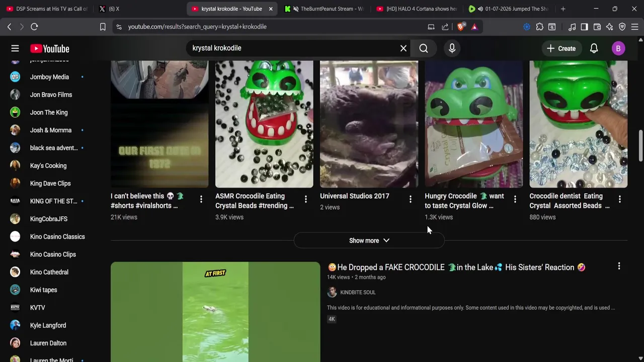Image resolution: width=644 pixels, height=362 pixels.
Task: Close the krystal krokodile tab
Action: [x=270, y=9]
